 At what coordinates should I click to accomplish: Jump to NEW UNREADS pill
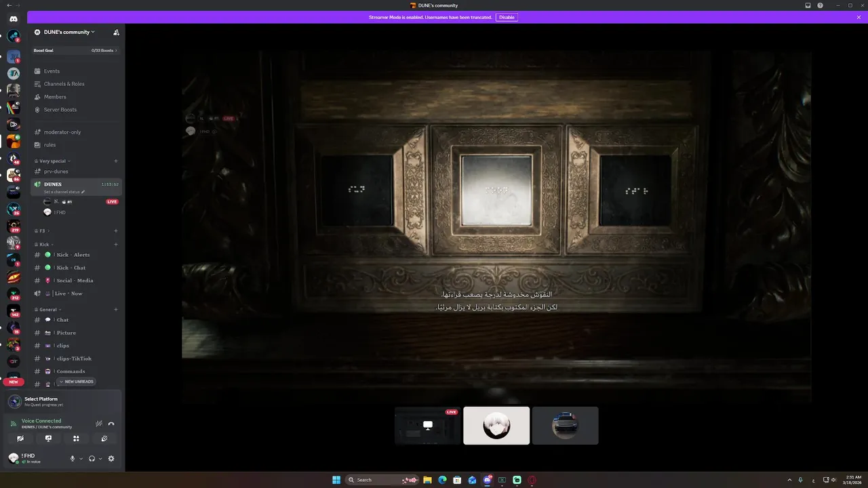click(x=76, y=382)
